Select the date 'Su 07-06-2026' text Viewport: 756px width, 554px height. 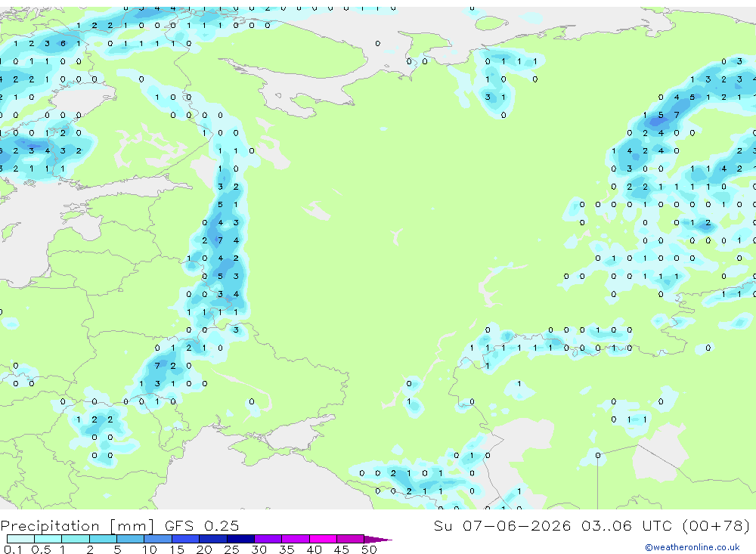click(x=502, y=525)
